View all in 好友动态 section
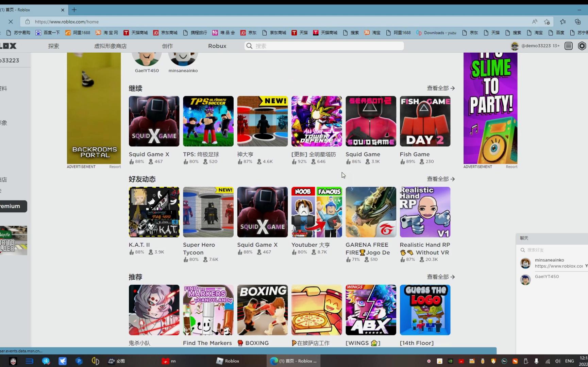 pyautogui.click(x=441, y=179)
